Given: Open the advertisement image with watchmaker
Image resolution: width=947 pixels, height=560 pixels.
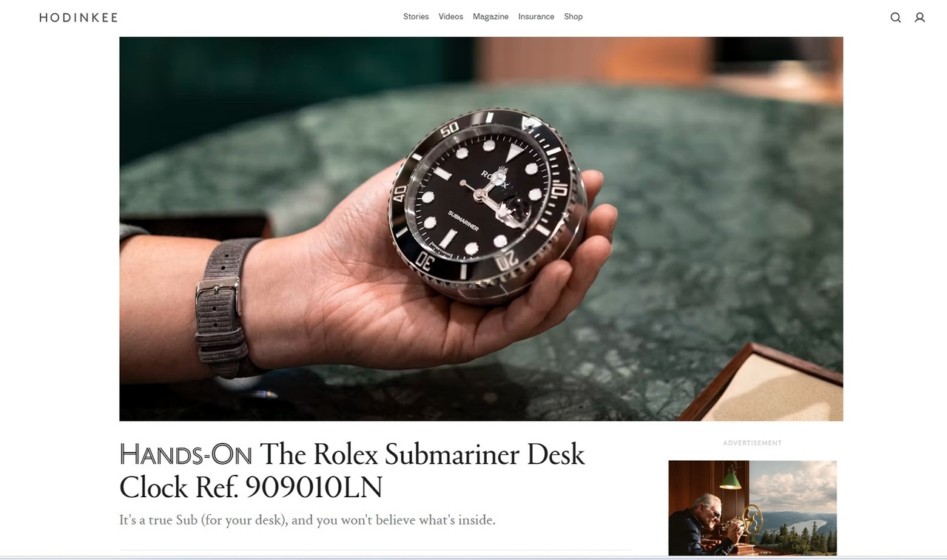Looking at the screenshot, I should point(752,508).
